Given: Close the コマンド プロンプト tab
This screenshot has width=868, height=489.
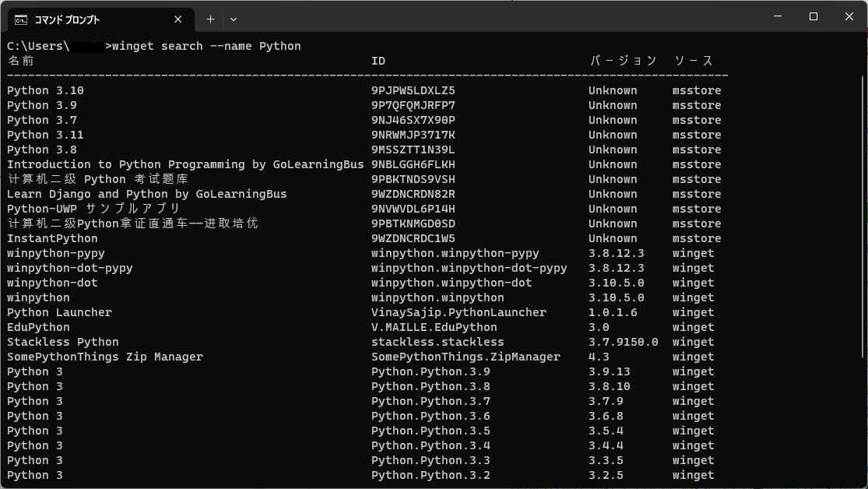Looking at the screenshot, I should click(177, 19).
